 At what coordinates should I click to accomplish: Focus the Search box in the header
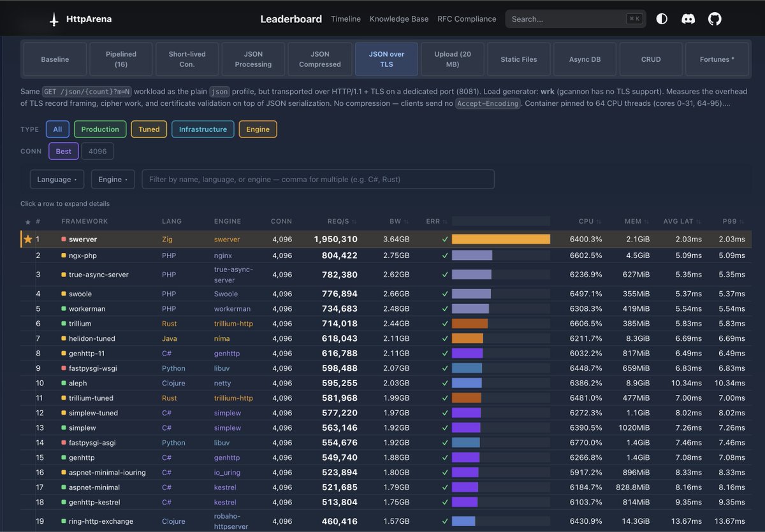[x=576, y=19]
